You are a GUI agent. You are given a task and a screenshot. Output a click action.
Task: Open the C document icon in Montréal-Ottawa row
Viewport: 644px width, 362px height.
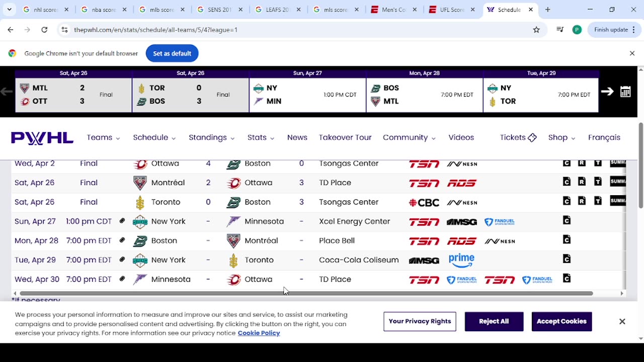click(567, 182)
